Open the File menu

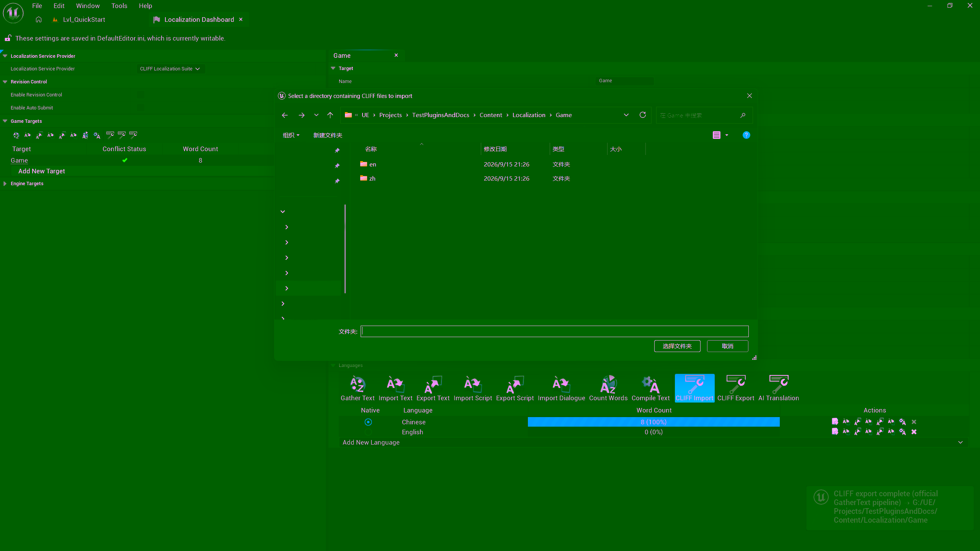tap(37, 6)
